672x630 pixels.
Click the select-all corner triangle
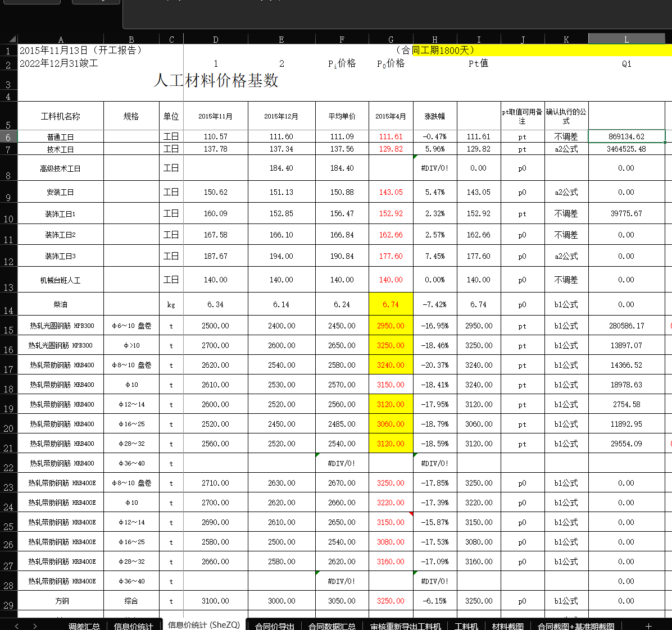[x=12, y=39]
